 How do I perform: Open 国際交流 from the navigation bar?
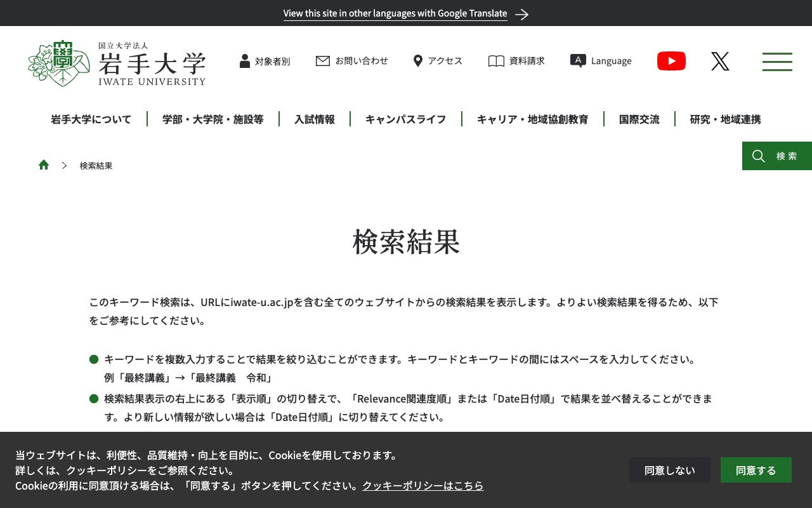click(x=639, y=119)
